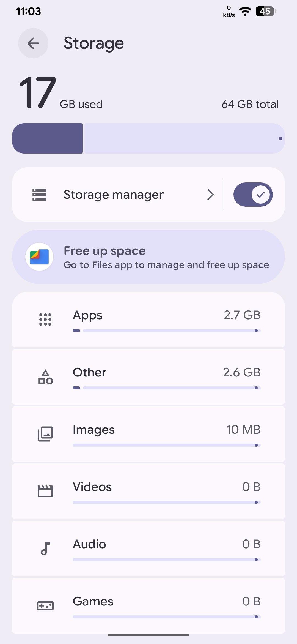Tap the back arrow button
297x644 pixels.
33,43
